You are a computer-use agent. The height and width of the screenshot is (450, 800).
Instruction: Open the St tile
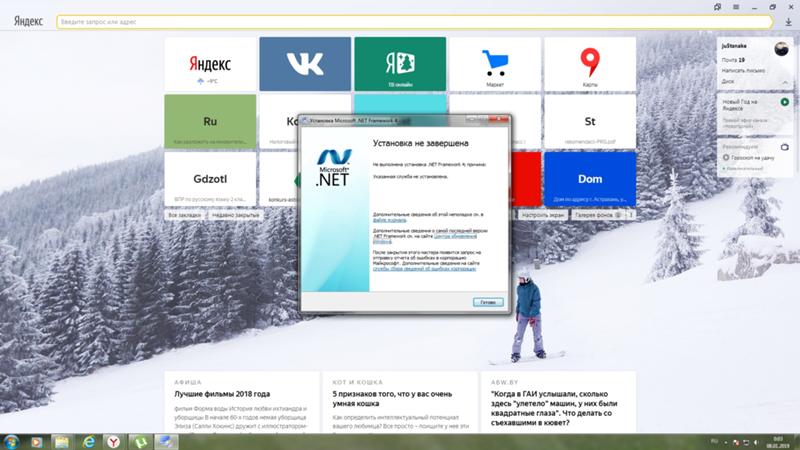(x=590, y=121)
